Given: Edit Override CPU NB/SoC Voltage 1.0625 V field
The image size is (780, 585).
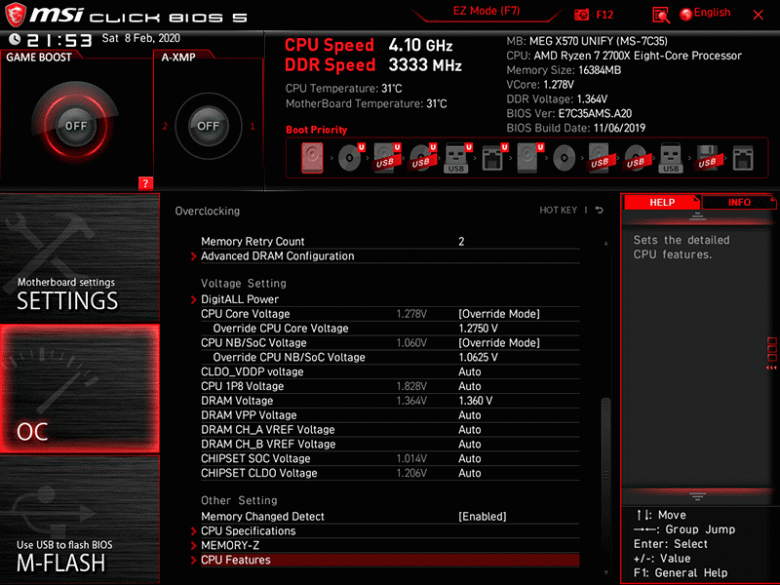Looking at the screenshot, I should coord(478,357).
